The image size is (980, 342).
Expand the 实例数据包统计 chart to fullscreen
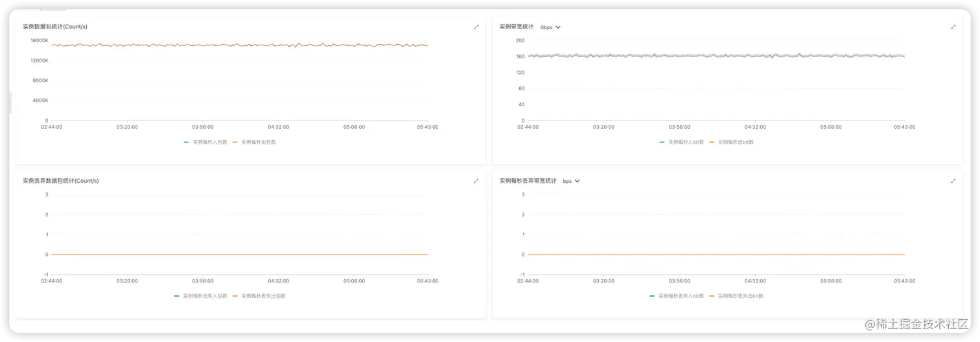pyautogui.click(x=476, y=27)
